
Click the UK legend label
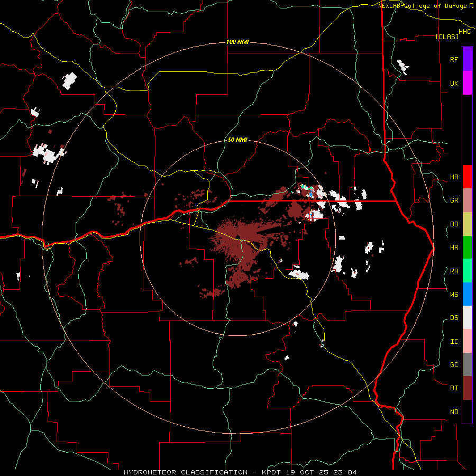click(454, 83)
